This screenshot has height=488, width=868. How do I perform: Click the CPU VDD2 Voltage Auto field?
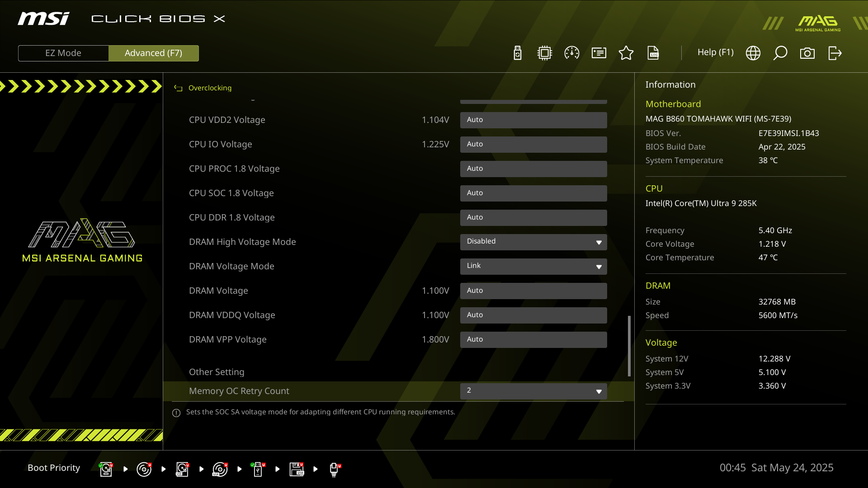[x=533, y=120]
